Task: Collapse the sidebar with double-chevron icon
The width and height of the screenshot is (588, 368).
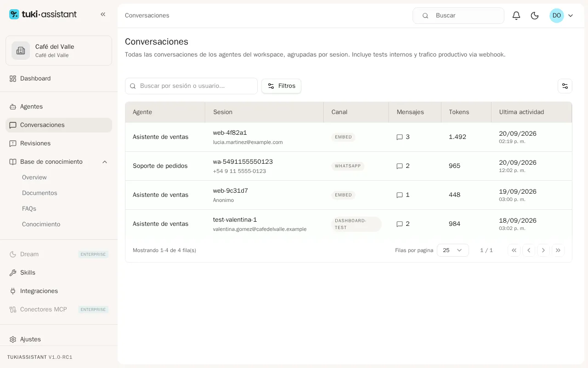Action: tap(103, 14)
